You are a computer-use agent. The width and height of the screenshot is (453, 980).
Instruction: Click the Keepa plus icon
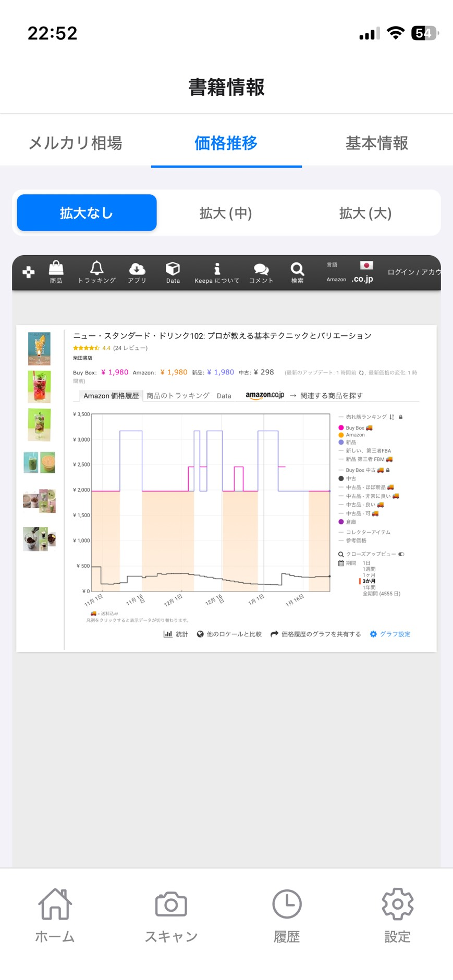point(29,272)
